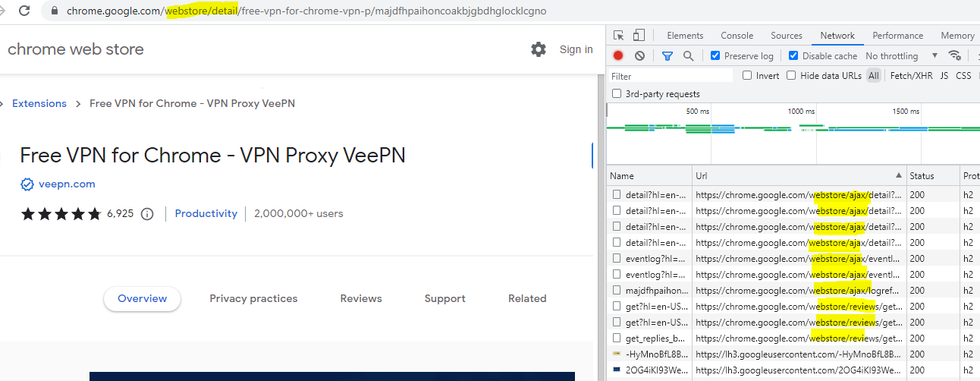980x381 pixels.
Task: Select the get_replies_b... request row
Action: (793, 338)
